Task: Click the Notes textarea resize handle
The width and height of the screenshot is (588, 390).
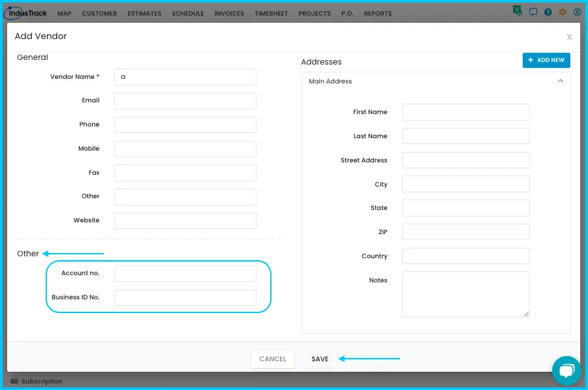Action: pos(527,314)
